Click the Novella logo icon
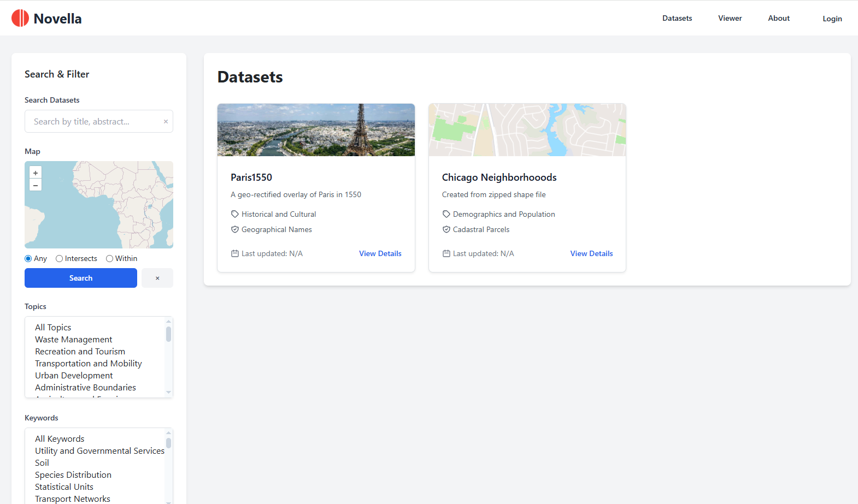Screen dimensions: 858x504 click(20, 18)
